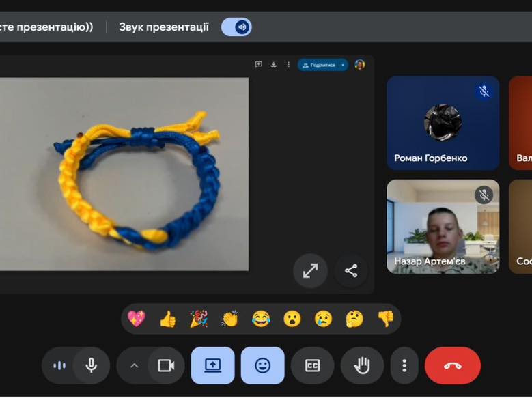Screen dimensions: 532x398
Task: Send the thumbs up reaction
Action: [167, 319]
